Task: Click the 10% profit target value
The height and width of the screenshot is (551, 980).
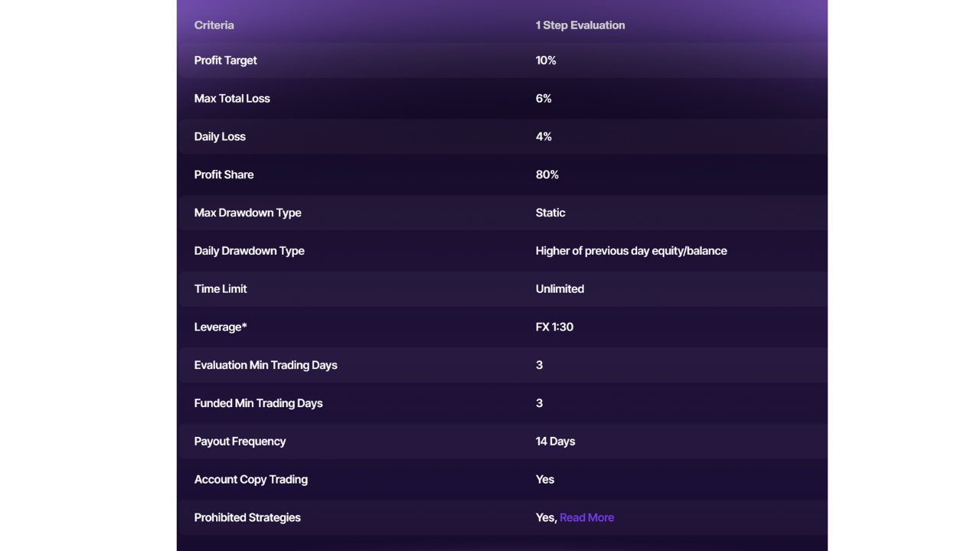Action: 546,60
